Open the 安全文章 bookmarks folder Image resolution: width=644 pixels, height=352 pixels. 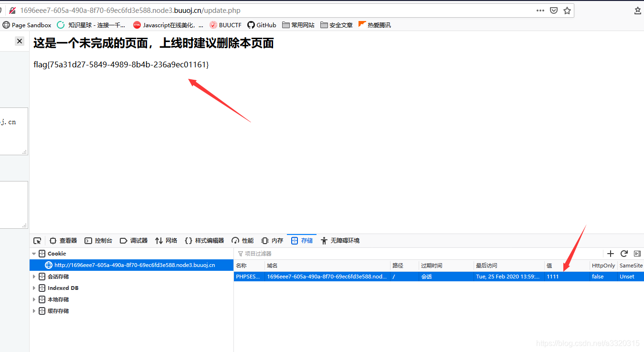pyautogui.click(x=337, y=25)
